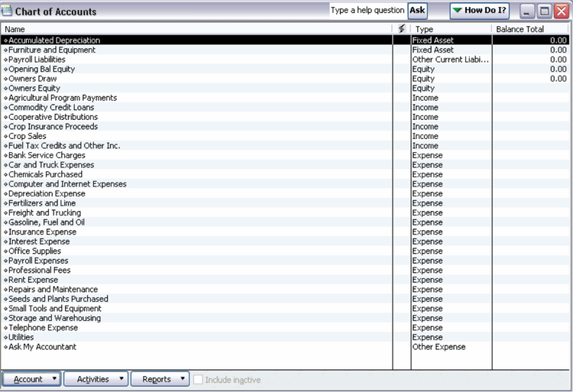573x392 pixels.
Task: Open the How Do I? dropdown
Action: [480, 11]
